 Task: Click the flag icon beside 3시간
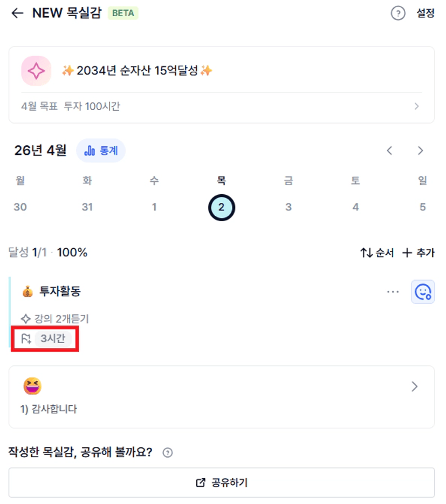tap(26, 339)
